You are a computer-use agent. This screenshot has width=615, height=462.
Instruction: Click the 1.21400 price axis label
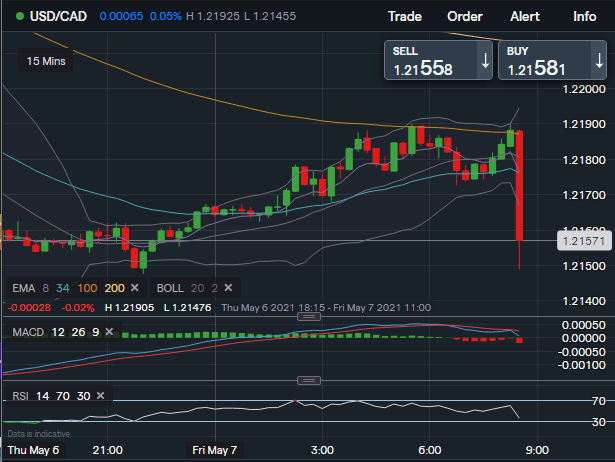tap(584, 301)
